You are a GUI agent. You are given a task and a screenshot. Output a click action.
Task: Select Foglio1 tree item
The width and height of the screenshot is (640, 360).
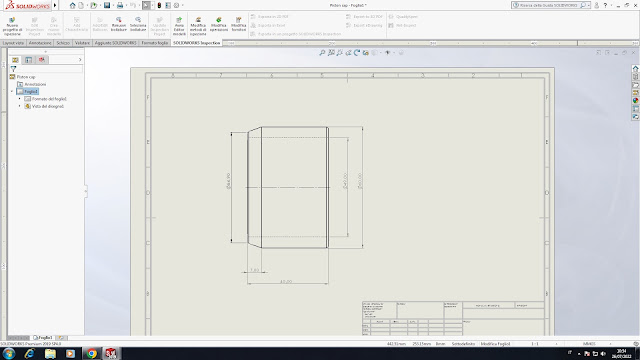point(27,91)
